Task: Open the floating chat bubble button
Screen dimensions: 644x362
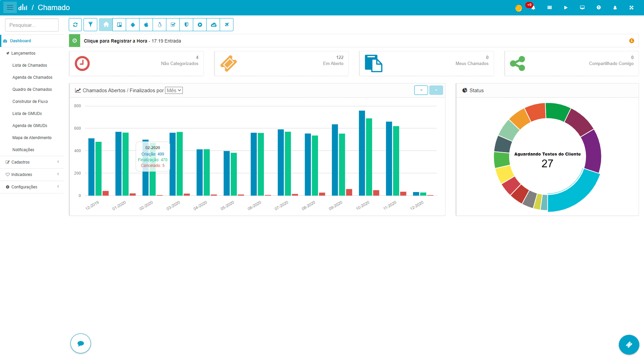Action: (x=80, y=343)
